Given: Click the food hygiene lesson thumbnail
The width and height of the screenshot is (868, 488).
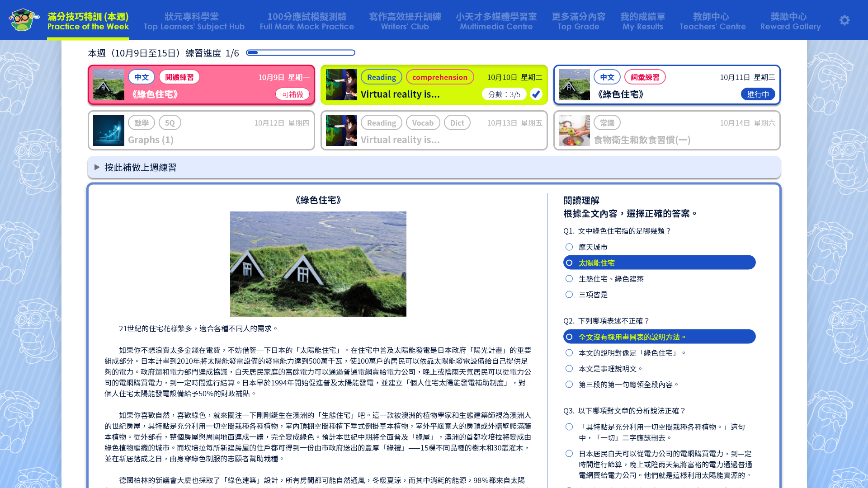Looking at the screenshot, I should click(574, 131).
